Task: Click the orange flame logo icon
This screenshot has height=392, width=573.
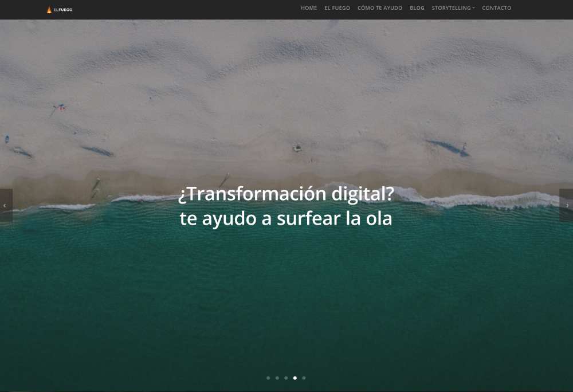Action: 49,10
